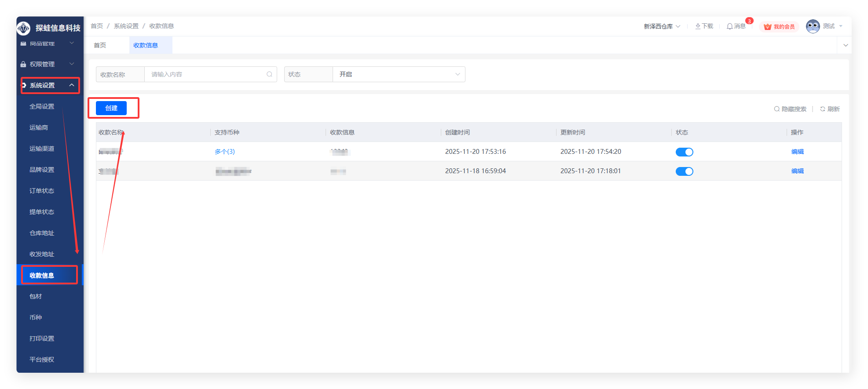Image resolution: width=868 pixels, height=389 pixels.
Task: Click the blue 创建 button
Action: pyautogui.click(x=111, y=108)
